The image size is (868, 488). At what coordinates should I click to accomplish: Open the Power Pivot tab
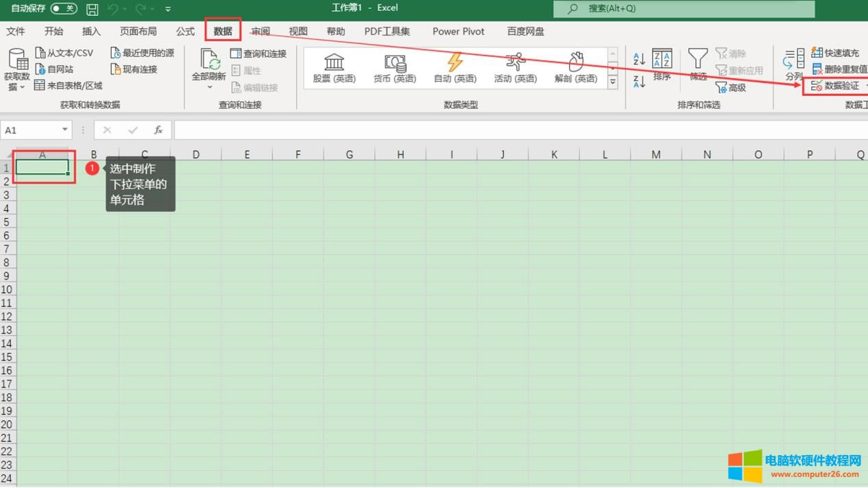pyautogui.click(x=458, y=31)
